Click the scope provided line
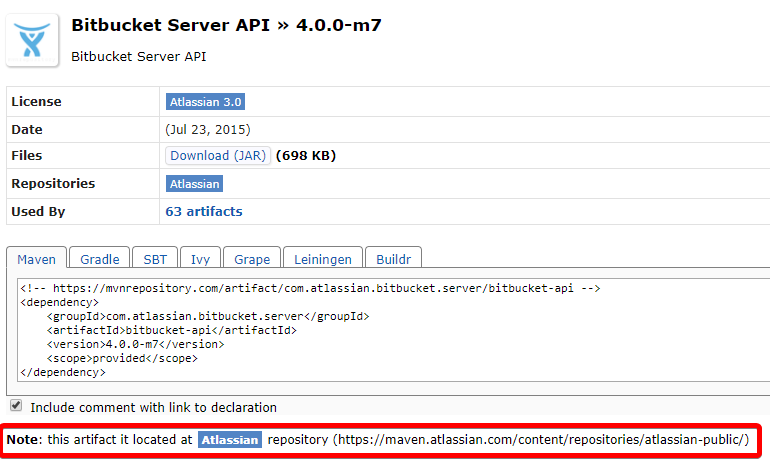Screen dimensions: 770x473 (x=122, y=359)
